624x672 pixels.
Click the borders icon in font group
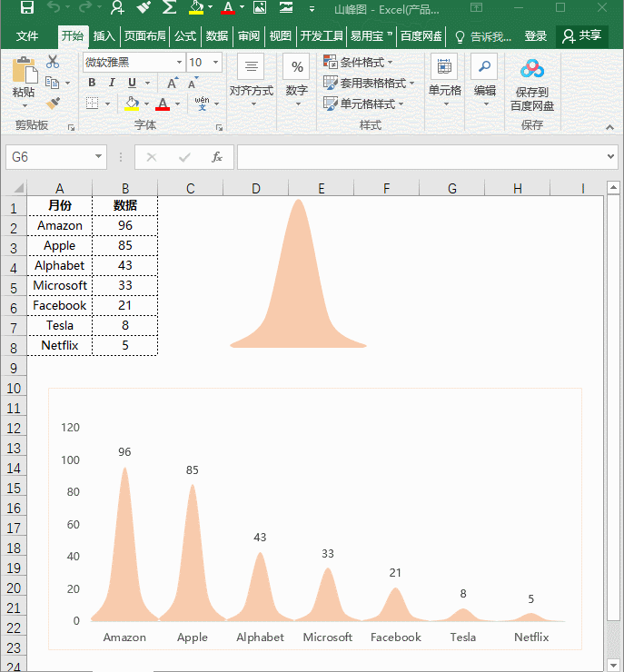[x=92, y=104]
